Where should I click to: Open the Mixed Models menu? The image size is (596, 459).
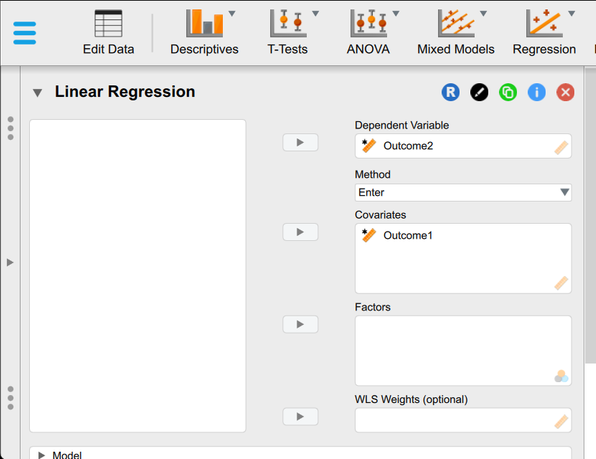[x=456, y=33]
